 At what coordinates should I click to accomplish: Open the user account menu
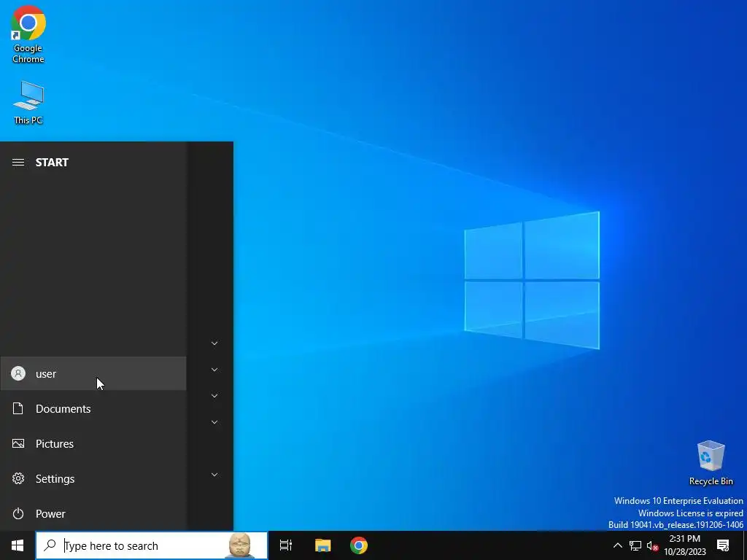pos(93,373)
